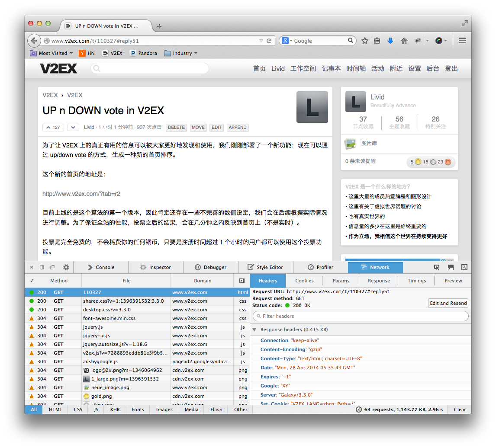Expand the Industry bookmarks folder
Image resolution: width=496 pixels, height=448 pixels.
180,53
